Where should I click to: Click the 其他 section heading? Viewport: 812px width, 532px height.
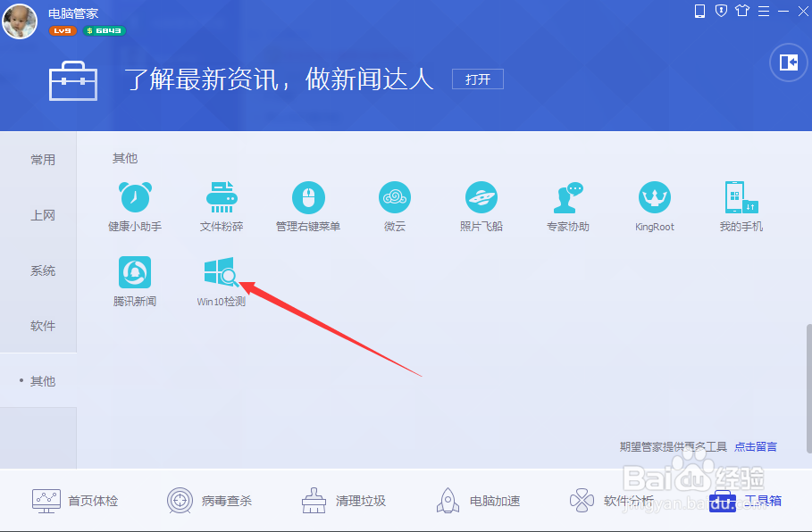125,158
